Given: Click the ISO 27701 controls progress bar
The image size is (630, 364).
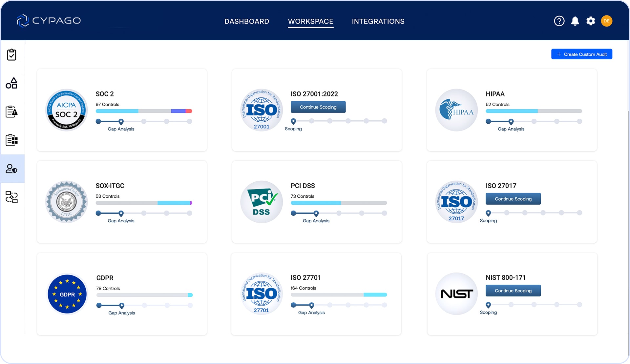Looking at the screenshot, I should 339,295.
